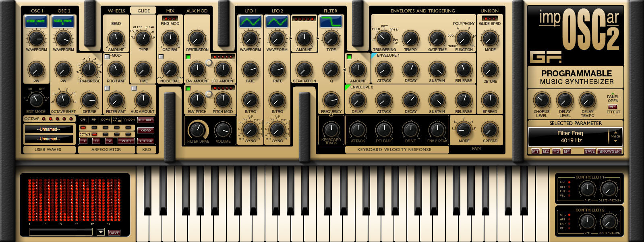The height and width of the screenshot is (242, 644).
Task: Click the Polyphony Function knob
Action: [464, 39]
